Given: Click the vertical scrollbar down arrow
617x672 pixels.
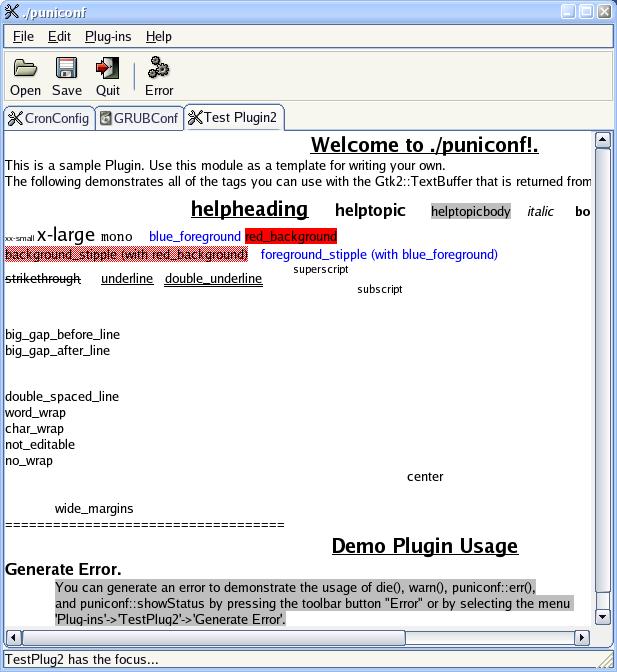Looking at the screenshot, I should [x=602, y=617].
